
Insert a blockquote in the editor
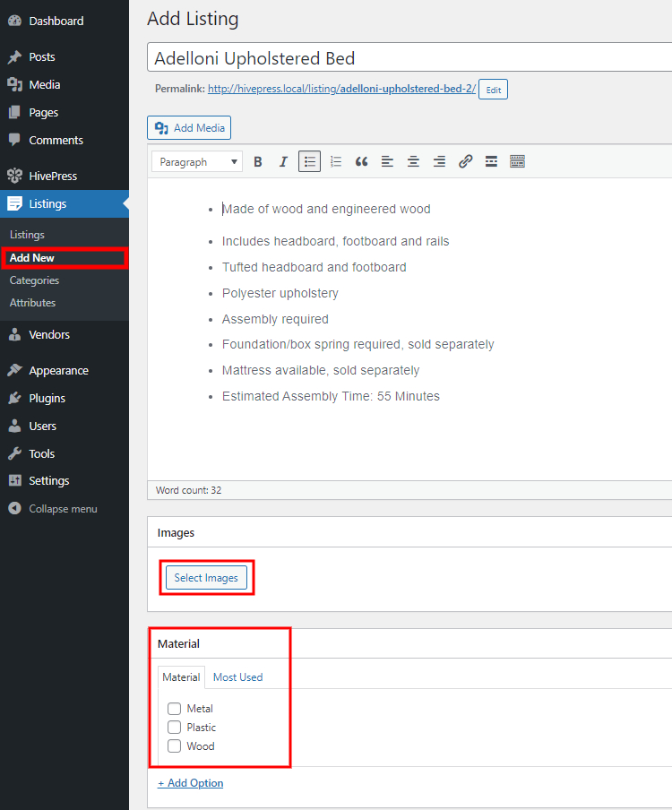pos(361,162)
